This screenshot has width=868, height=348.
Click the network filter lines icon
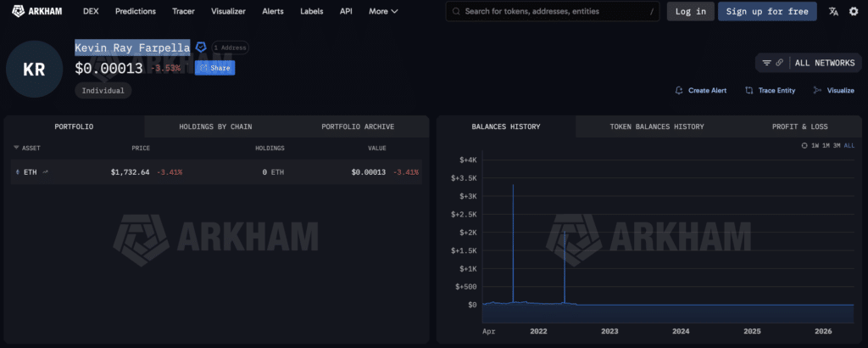pos(766,63)
